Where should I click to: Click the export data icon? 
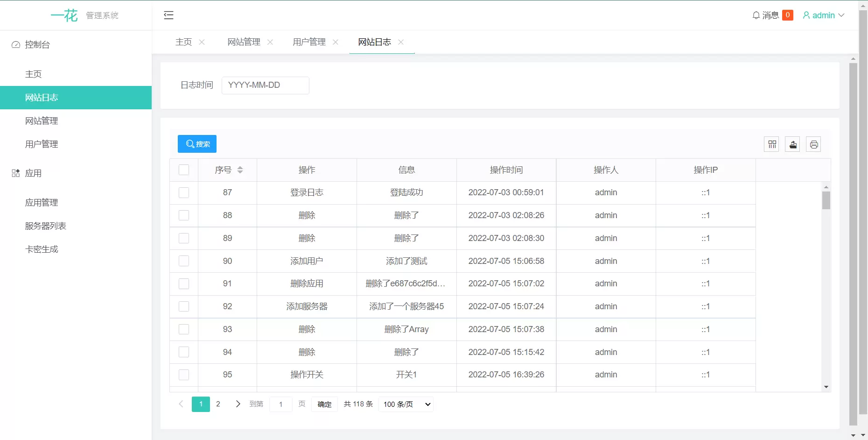point(792,144)
